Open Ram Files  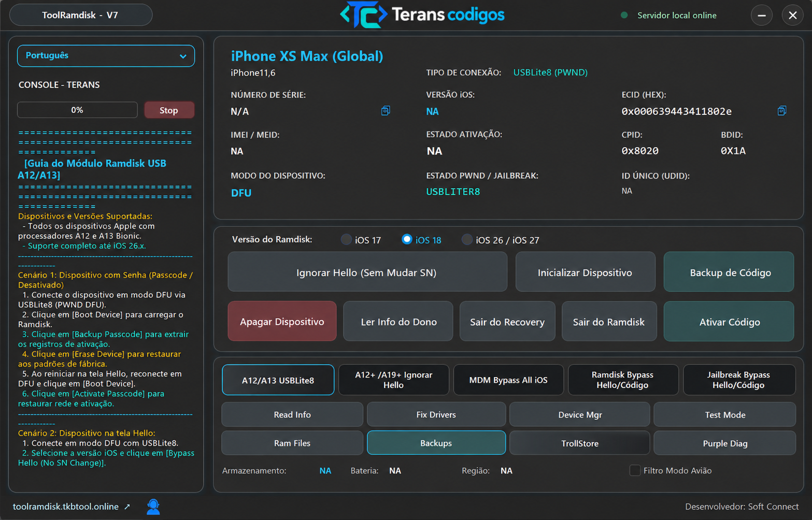(292, 443)
